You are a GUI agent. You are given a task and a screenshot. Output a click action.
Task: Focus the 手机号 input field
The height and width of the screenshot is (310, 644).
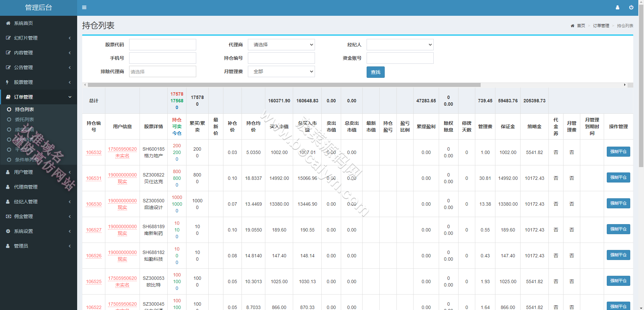pos(163,58)
